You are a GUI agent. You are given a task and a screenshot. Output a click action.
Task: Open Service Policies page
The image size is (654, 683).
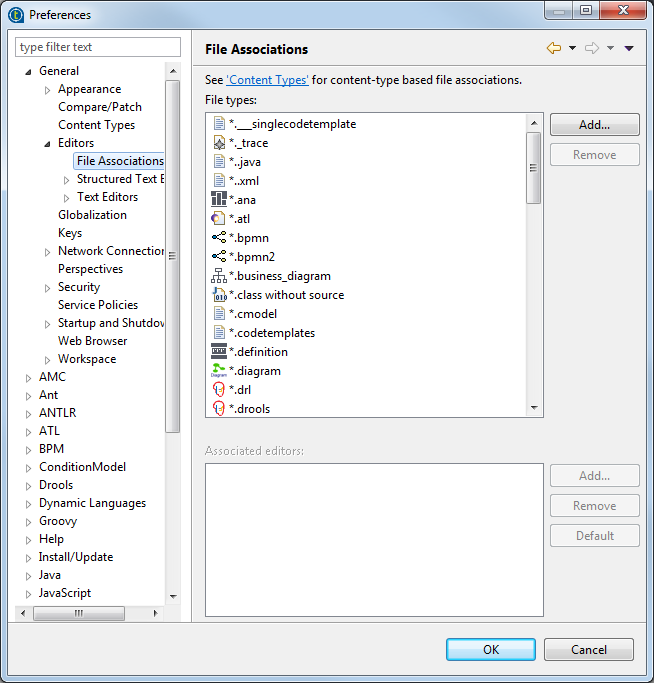pyautogui.click(x=98, y=304)
